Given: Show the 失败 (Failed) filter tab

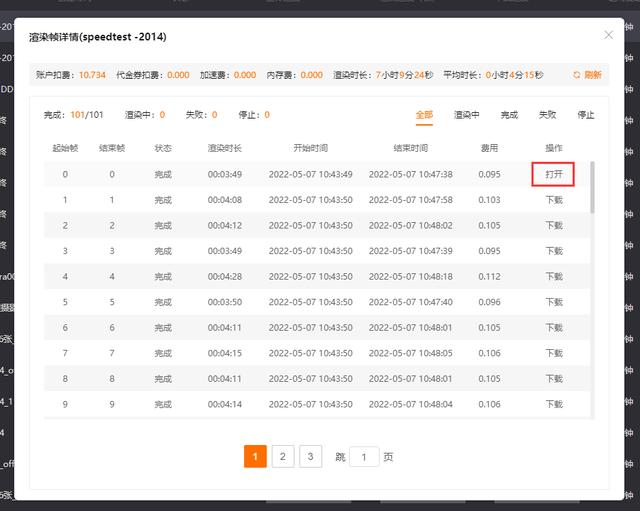Looking at the screenshot, I should 547,115.
